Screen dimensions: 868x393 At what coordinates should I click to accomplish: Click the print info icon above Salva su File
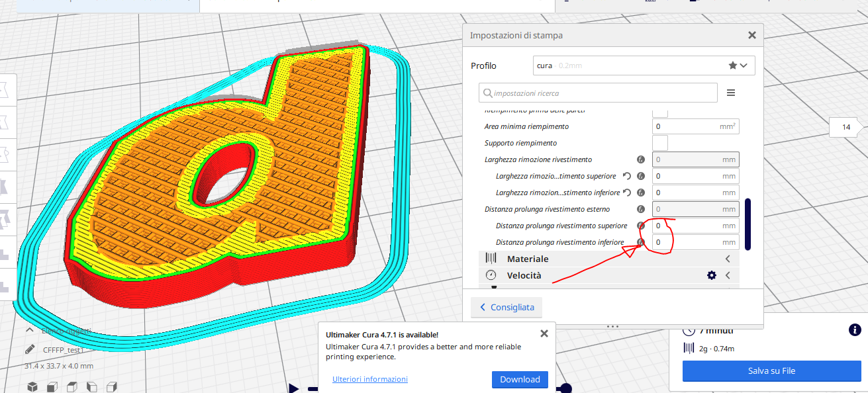tap(855, 330)
